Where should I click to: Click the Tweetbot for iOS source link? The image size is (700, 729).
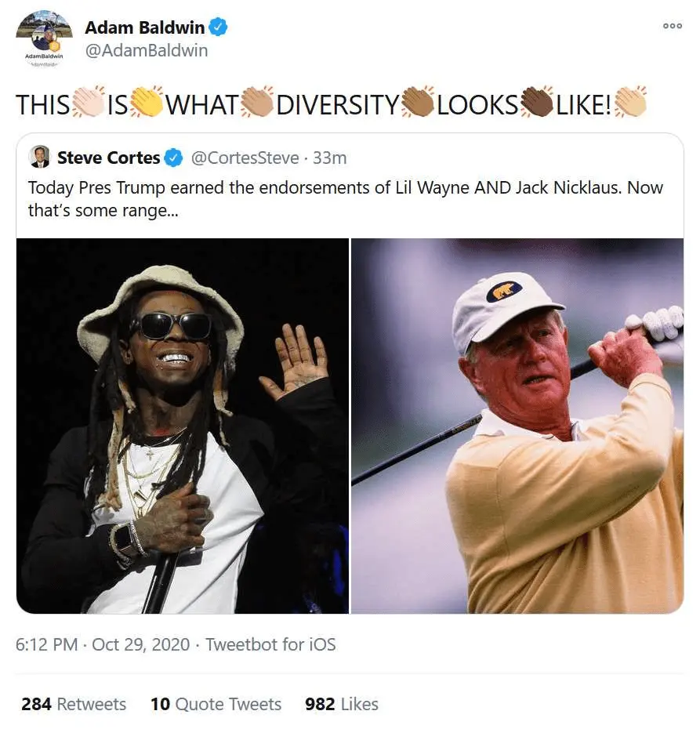click(270, 644)
